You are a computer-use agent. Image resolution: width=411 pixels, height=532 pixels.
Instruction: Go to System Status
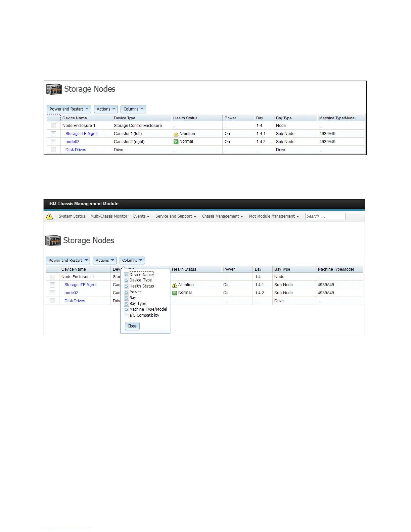click(x=72, y=216)
